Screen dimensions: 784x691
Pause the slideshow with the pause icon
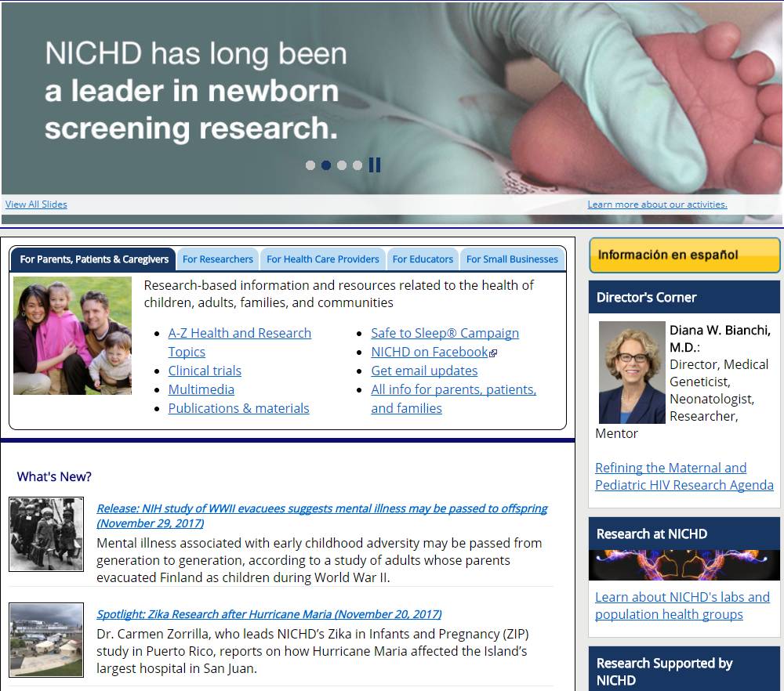pos(375,165)
